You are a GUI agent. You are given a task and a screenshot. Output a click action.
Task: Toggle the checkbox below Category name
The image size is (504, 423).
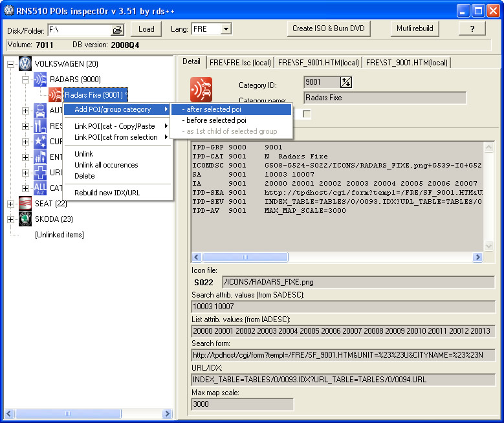[307, 114]
